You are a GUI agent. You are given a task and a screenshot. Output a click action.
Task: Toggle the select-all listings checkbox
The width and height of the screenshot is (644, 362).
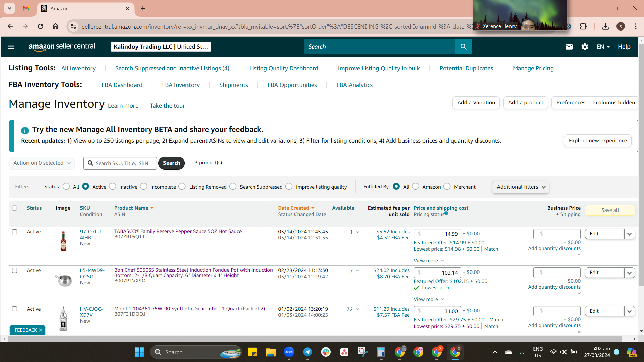[x=14, y=208]
